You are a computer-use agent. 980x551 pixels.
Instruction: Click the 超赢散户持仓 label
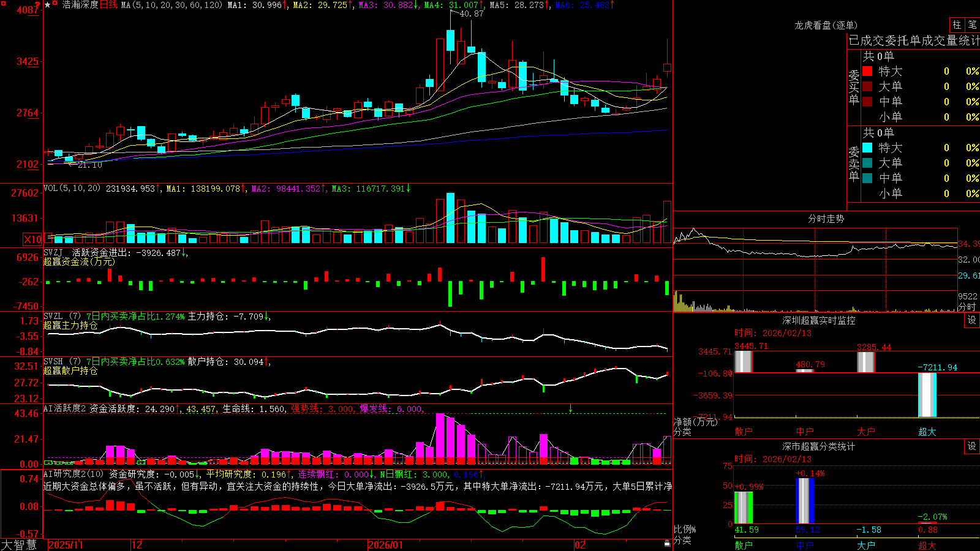pos(70,370)
